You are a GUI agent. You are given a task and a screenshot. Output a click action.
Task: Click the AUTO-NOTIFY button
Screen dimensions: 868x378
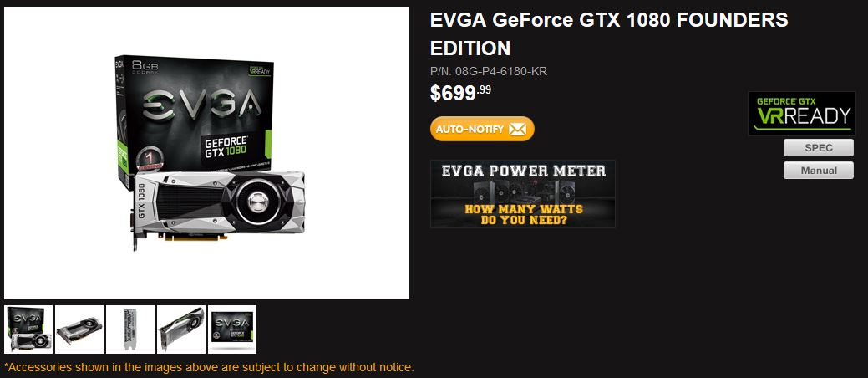pyautogui.click(x=482, y=129)
